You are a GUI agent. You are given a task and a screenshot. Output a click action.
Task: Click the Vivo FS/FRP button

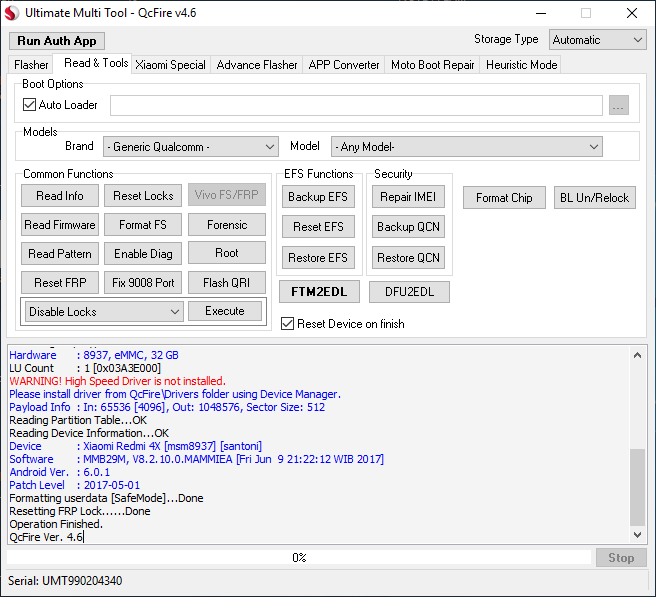[227, 195]
